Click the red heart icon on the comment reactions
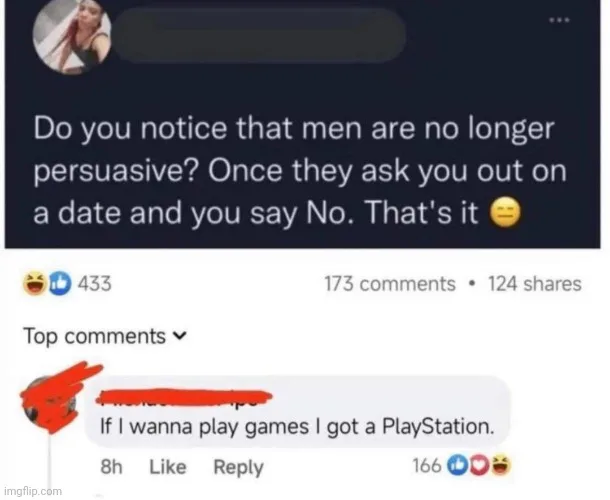The height and width of the screenshot is (500, 610). point(478,465)
